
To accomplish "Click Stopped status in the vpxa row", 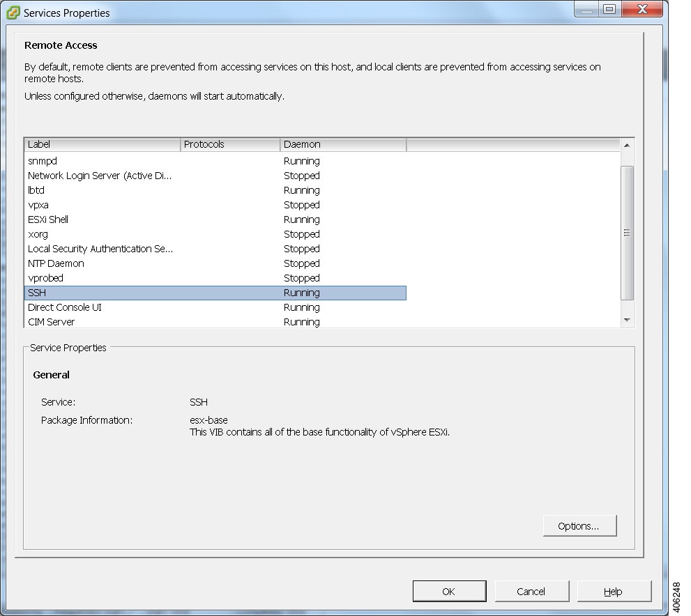I will [x=302, y=205].
